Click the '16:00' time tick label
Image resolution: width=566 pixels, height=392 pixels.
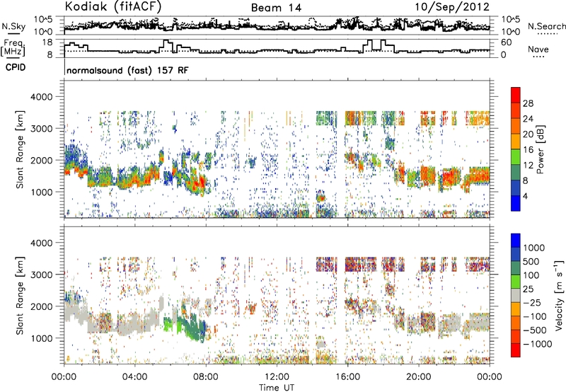click(347, 377)
